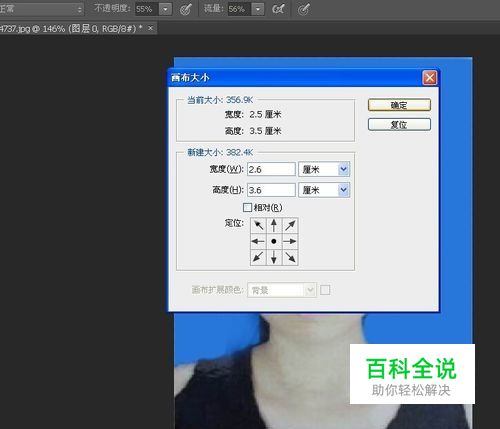Set anchor to top-right arrow
The width and height of the screenshot is (500, 429).
point(290,226)
